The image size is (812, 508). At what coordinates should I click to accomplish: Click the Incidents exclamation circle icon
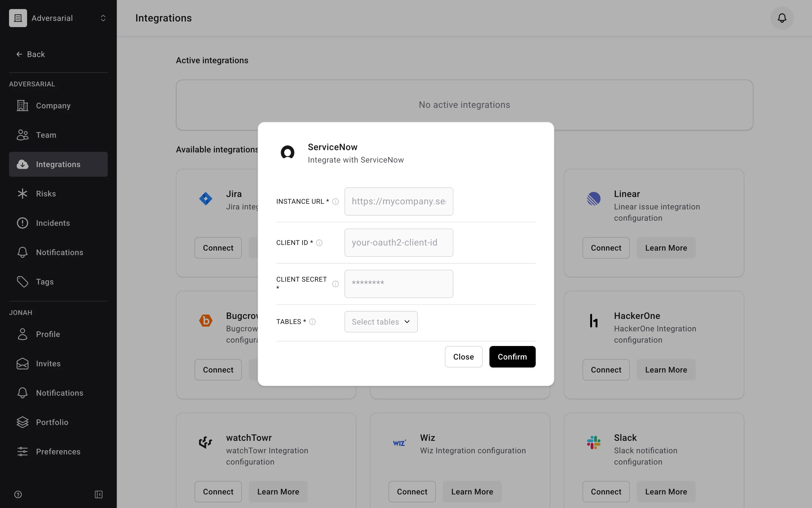(23, 223)
